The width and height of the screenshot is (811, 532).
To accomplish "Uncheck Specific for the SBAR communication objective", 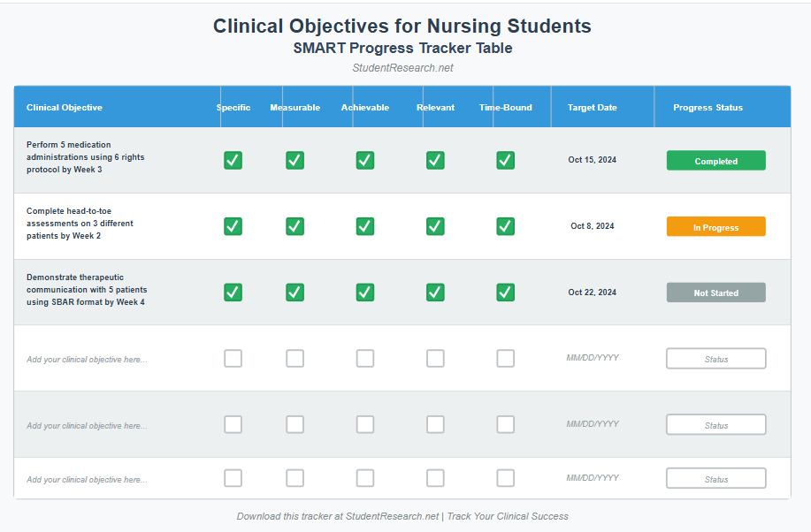I will 233,292.
